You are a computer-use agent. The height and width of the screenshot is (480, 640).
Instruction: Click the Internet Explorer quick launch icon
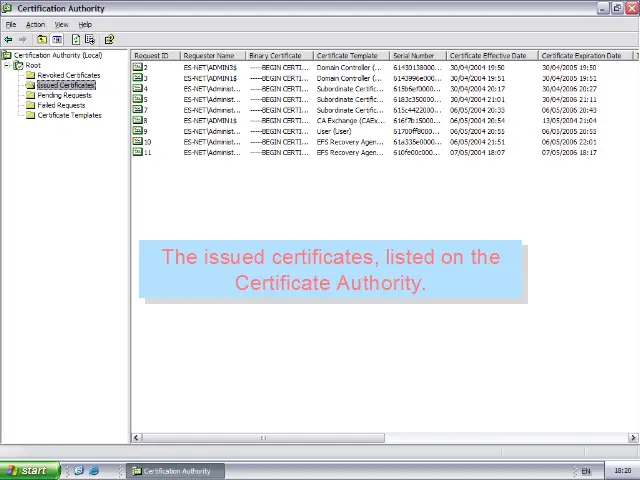click(x=94, y=470)
